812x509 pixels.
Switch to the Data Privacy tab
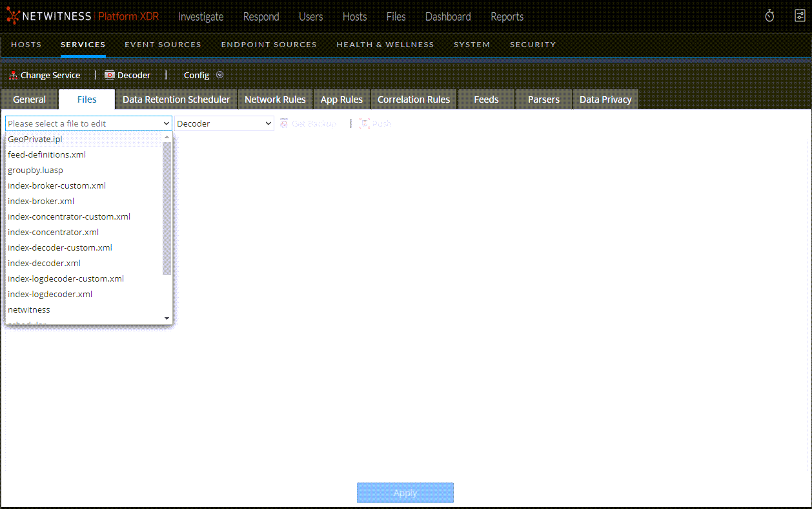click(x=605, y=99)
